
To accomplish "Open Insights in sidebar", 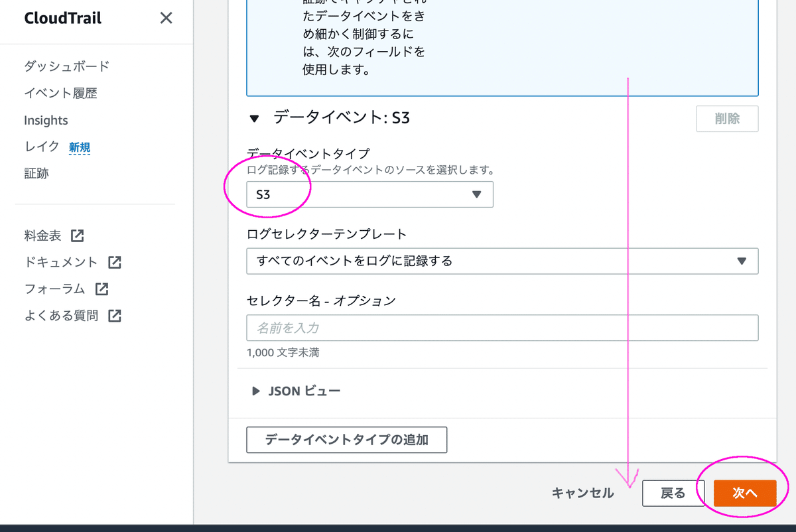I will click(46, 120).
